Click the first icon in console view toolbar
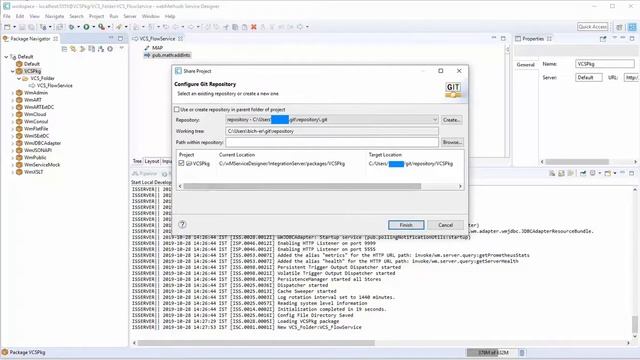Viewport: 640px width, 360px height. (552, 173)
